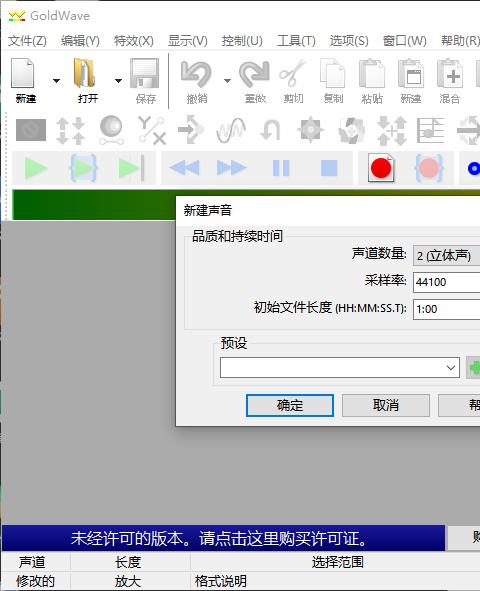
Task: Click record selection button with braces
Action: 429,168
